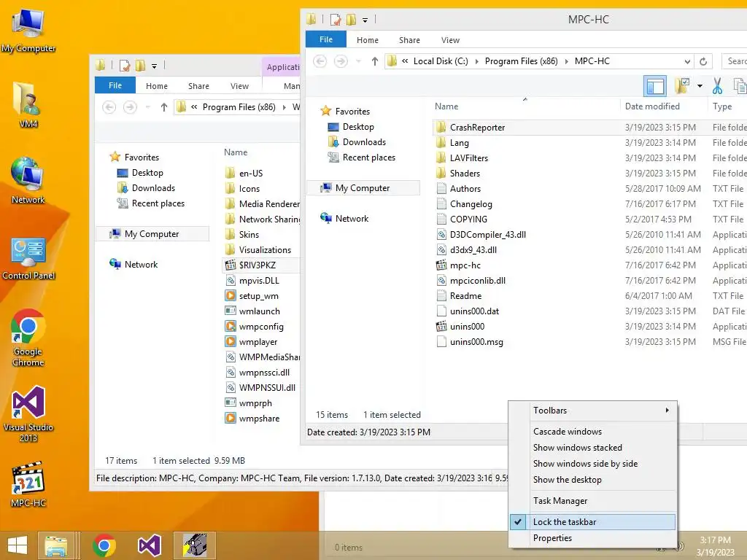Select the Visual Studio 2013 desktop shortcut
Viewport: 747px width, 560px height.
tap(28, 414)
